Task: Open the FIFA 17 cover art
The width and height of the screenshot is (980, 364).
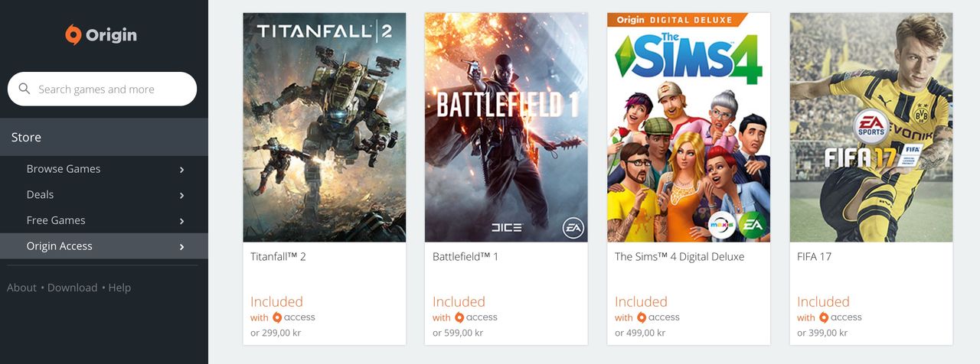Action: (871, 127)
